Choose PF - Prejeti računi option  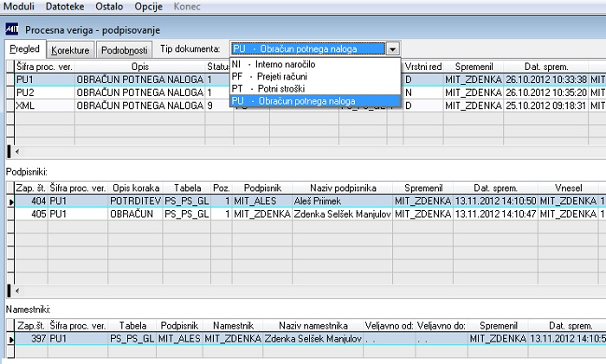click(315, 76)
